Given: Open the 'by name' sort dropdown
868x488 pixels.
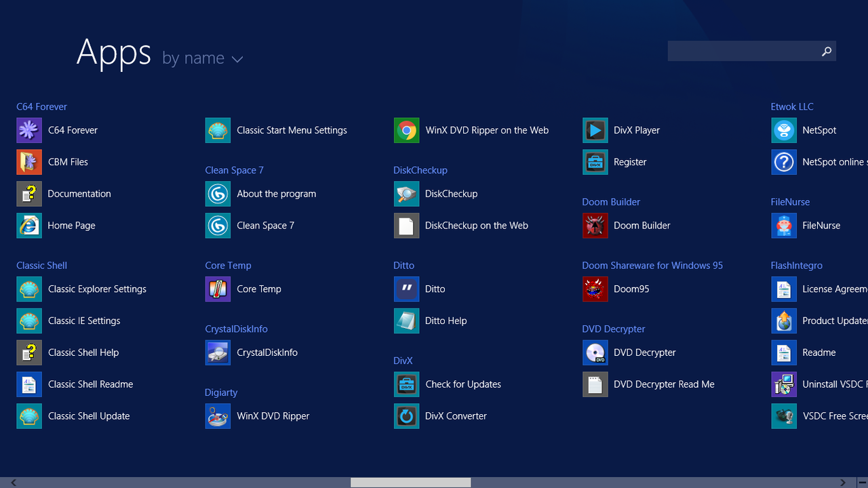Looking at the screenshot, I should (x=202, y=58).
